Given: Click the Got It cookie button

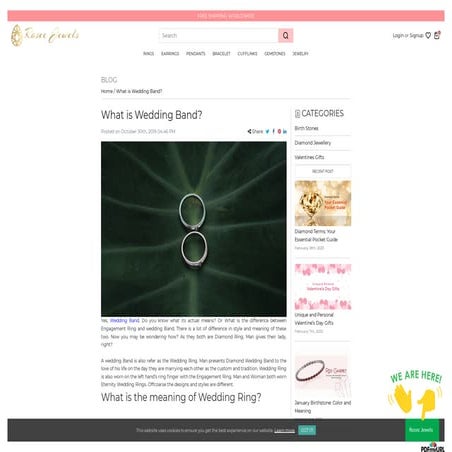Looking at the screenshot, I should pyautogui.click(x=307, y=430).
